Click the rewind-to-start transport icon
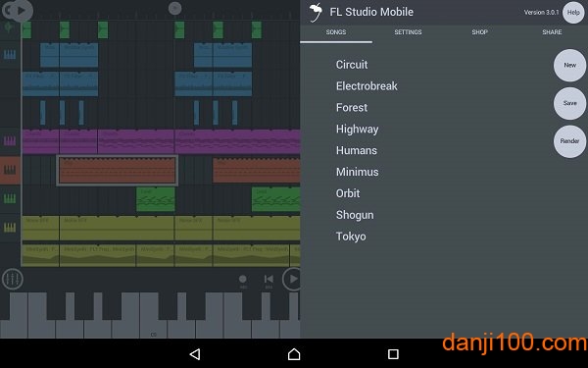 pos(269,279)
